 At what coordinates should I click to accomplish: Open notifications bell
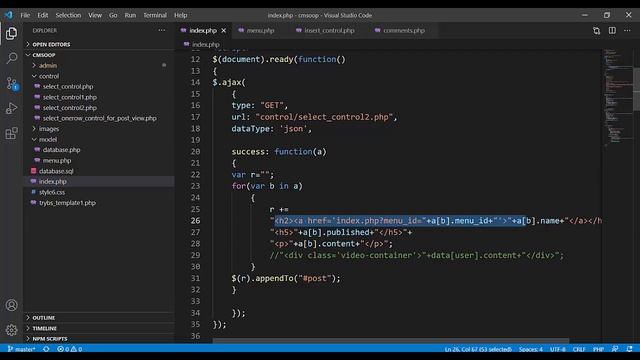pyautogui.click(x=629, y=349)
